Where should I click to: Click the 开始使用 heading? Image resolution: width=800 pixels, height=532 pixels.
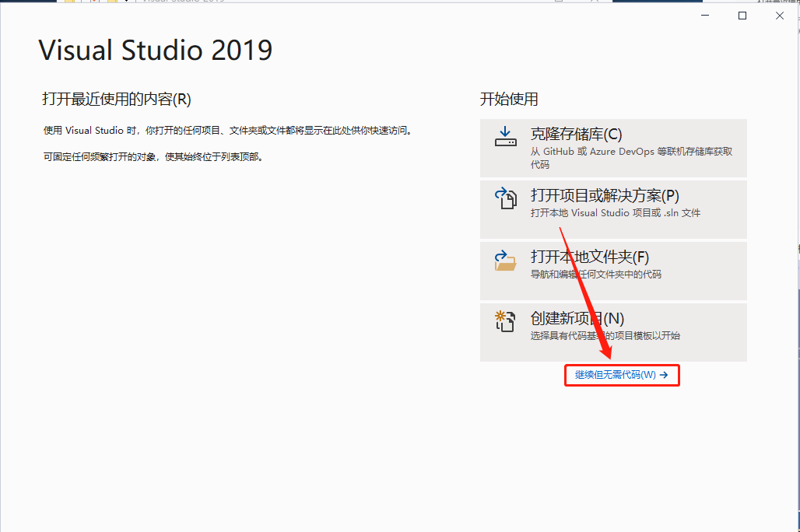coord(509,99)
